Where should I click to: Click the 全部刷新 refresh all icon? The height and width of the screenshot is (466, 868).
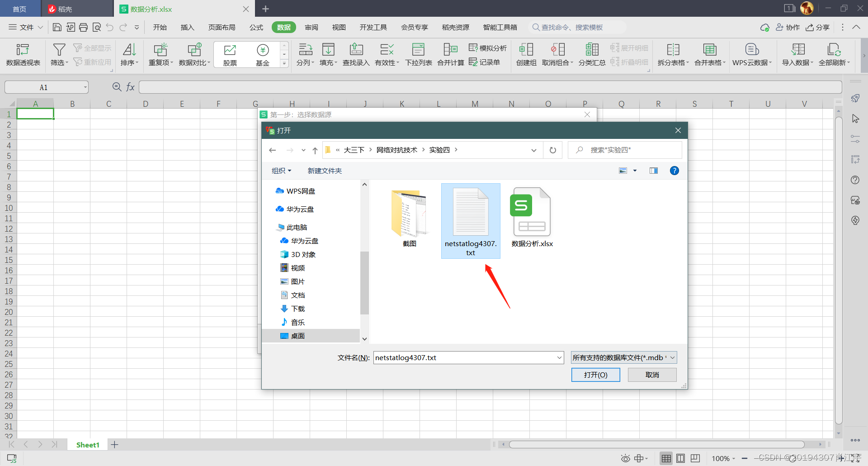pos(834,50)
